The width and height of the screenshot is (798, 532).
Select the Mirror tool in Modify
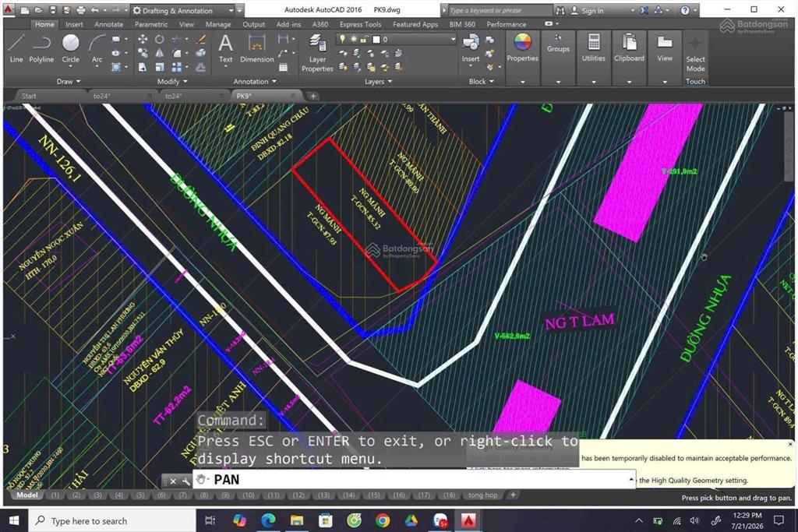pos(159,53)
